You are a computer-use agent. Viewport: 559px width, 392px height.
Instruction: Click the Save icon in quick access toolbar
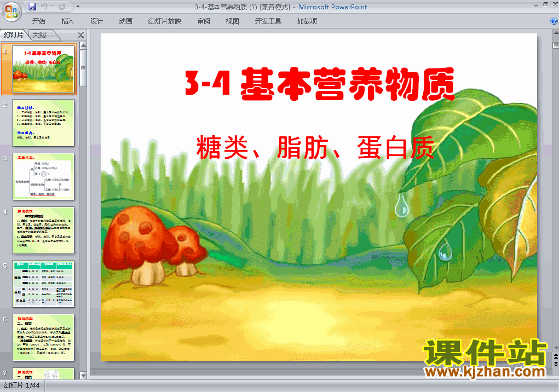pyautogui.click(x=32, y=7)
